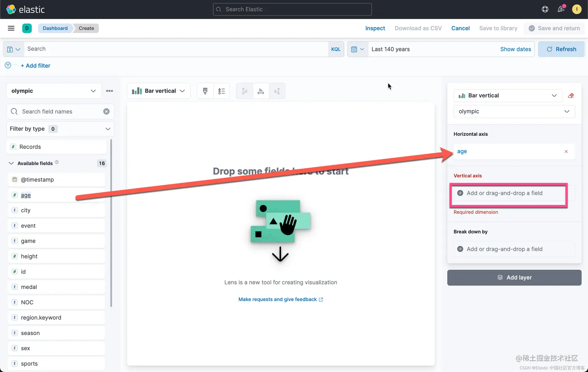The width and height of the screenshot is (588, 372).
Task: Click the Refresh button
Action: click(x=561, y=49)
